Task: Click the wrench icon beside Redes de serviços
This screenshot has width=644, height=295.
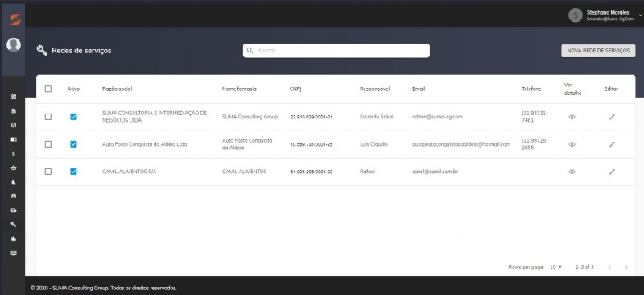Action: click(42, 51)
